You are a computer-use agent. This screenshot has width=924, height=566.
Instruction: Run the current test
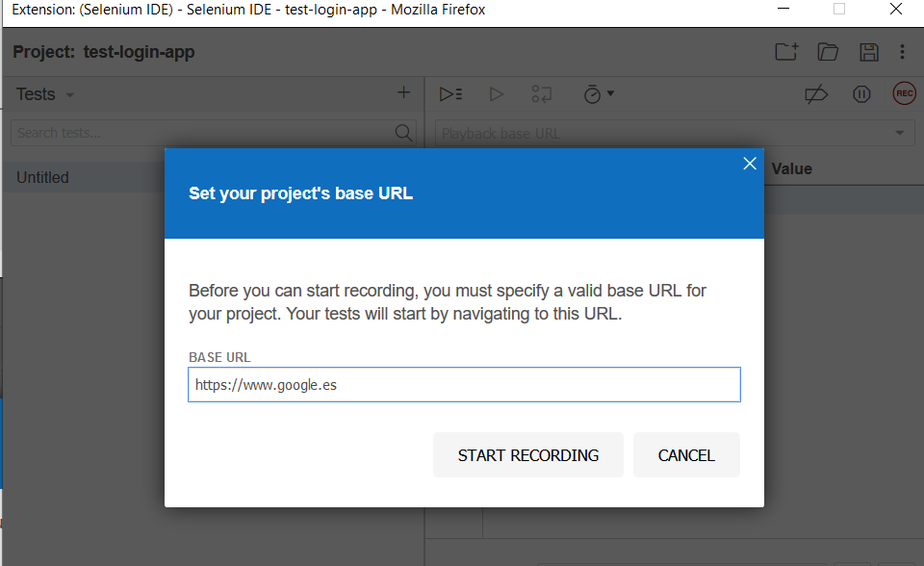pos(497,93)
